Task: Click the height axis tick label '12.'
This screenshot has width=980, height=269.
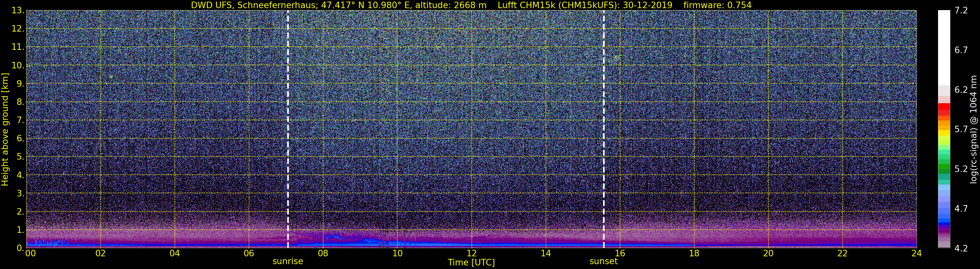Action: click(x=18, y=29)
